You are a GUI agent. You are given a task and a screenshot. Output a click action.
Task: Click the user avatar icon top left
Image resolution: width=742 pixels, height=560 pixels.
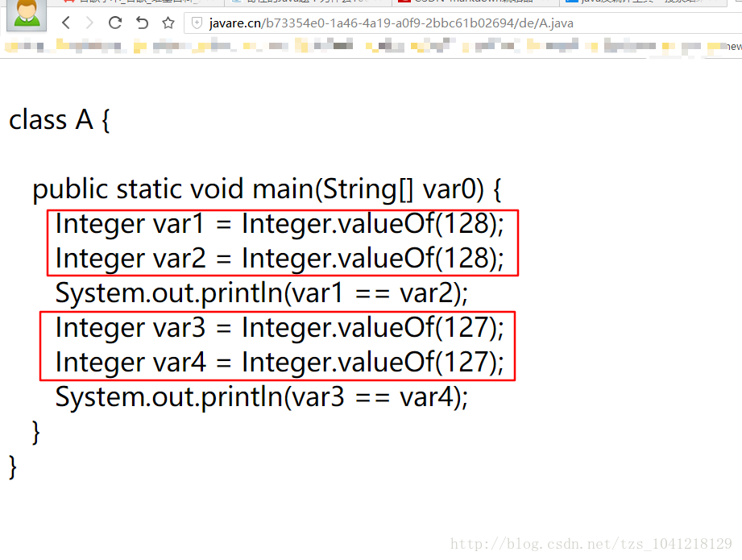pyautogui.click(x=25, y=16)
